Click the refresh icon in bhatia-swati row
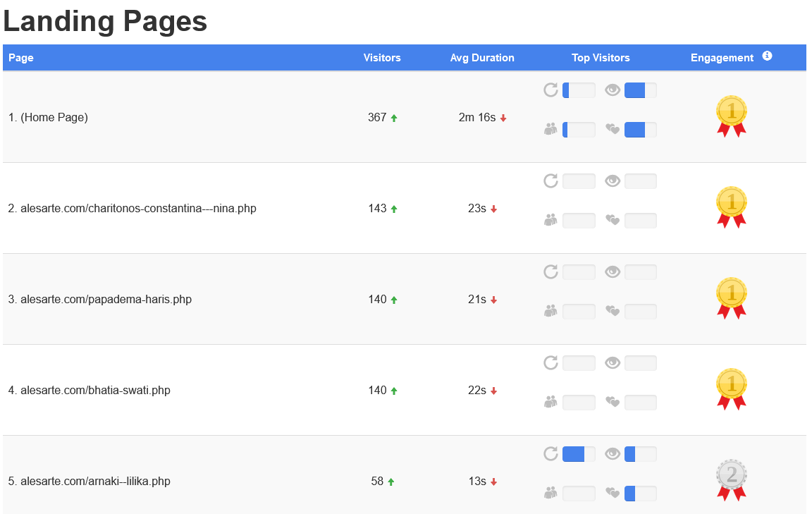 [x=550, y=362]
